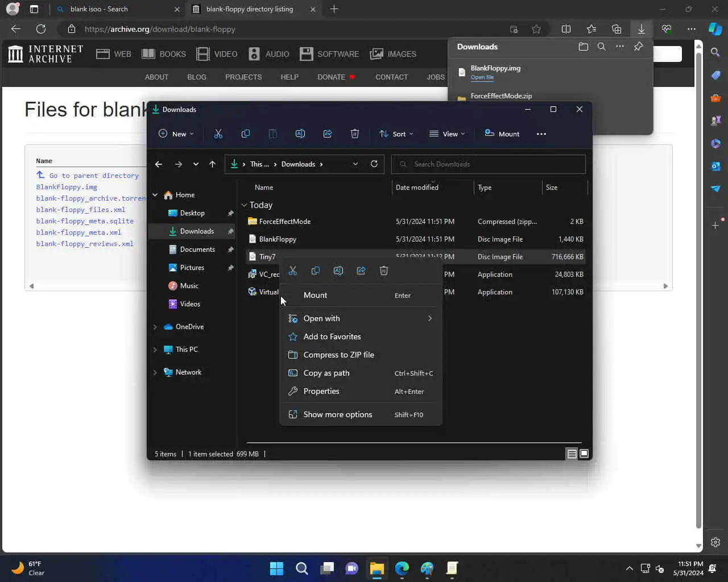The image size is (728, 582).
Task: Open the Sort dropdown
Action: 396,134
